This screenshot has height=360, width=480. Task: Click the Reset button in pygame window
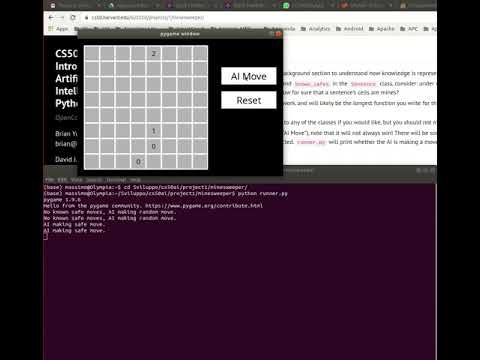[x=249, y=100]
